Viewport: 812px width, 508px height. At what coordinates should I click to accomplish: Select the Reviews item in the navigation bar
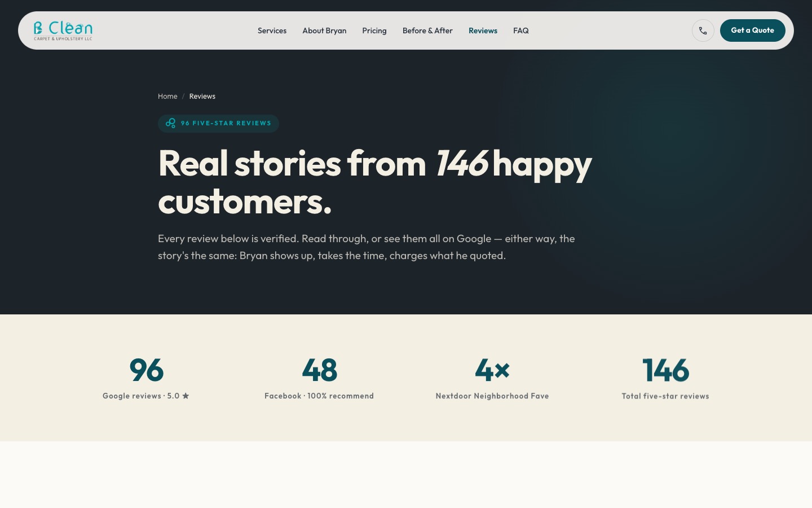tap(483, 30)
